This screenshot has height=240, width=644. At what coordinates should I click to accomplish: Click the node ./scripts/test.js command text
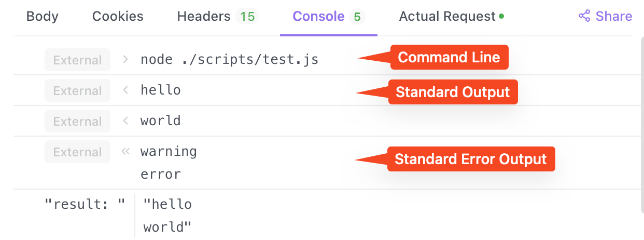click(230, 60)
